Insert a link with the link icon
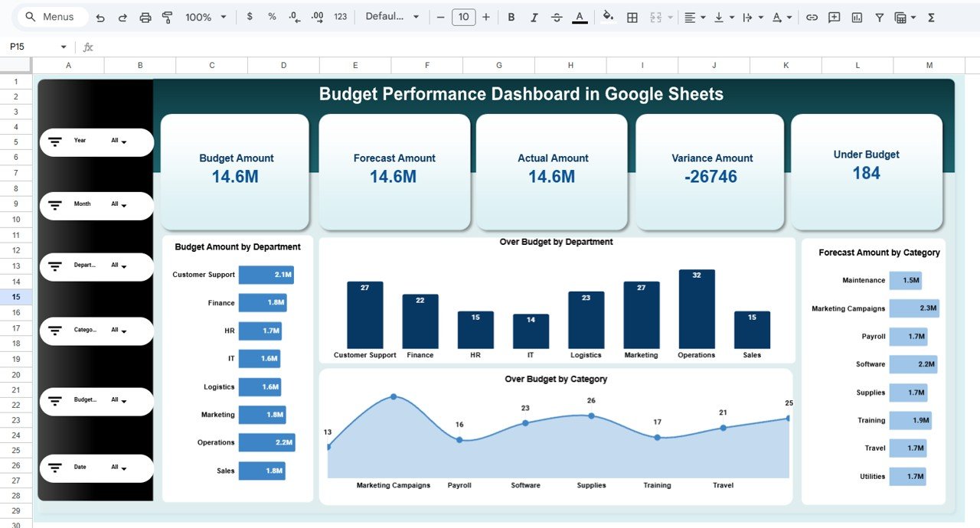The image size is (980, 528). click(x=812, y=17)
